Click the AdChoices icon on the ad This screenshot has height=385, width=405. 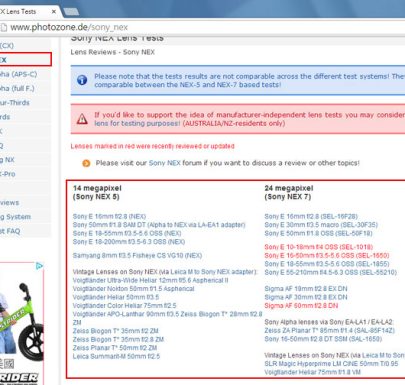click(39, 266)
